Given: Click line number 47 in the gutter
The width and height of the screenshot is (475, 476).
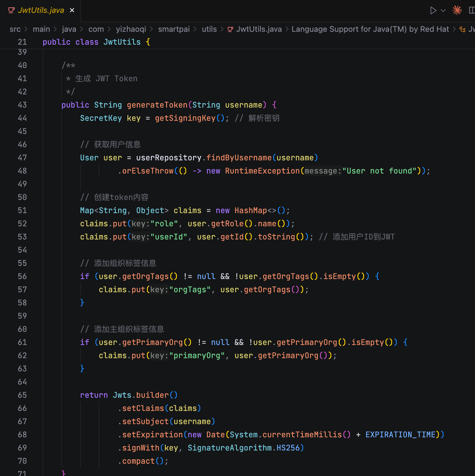Looking at the screenshot, I should coord(22,158).
